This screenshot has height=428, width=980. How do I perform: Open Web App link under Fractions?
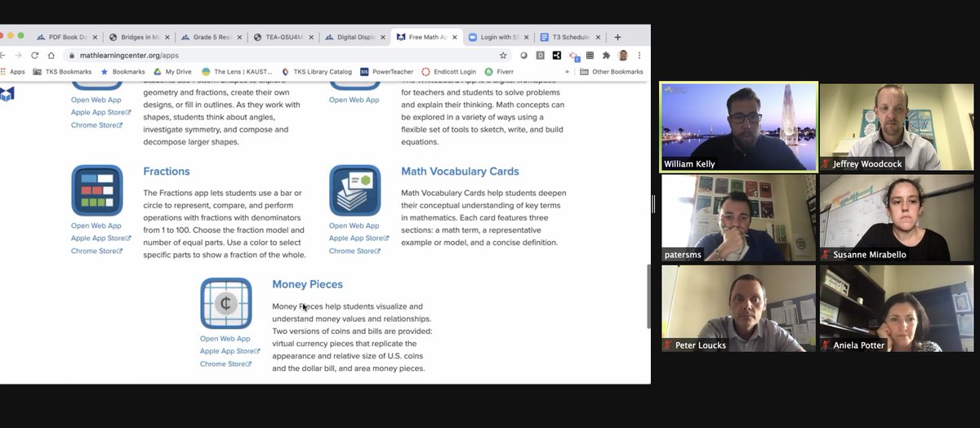point(96,226)
